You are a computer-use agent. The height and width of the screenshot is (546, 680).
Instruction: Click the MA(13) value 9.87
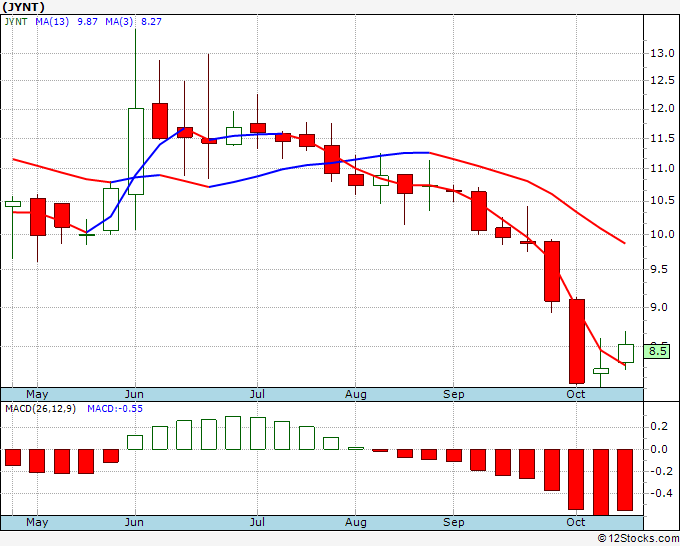pyautogui.click(x=87, y=21)
